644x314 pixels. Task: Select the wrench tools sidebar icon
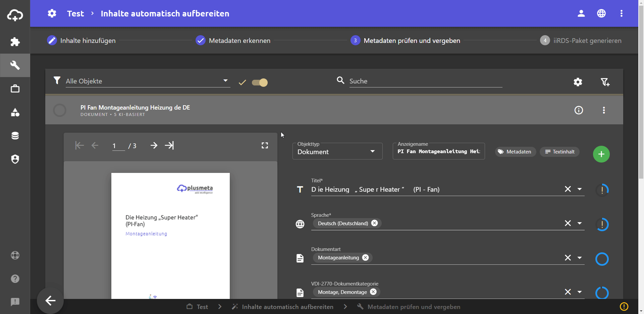pos(15,65)
